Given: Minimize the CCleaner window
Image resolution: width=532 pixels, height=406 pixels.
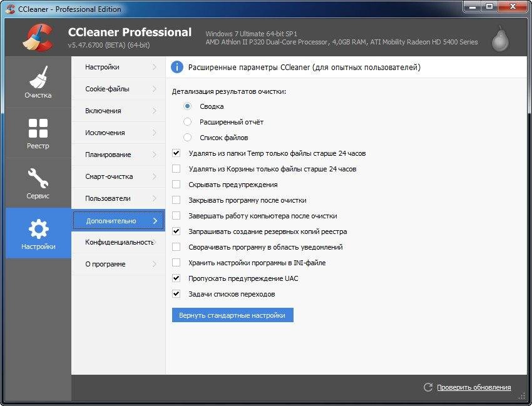Looking at the screenshot, I should (x=473, y=7).
